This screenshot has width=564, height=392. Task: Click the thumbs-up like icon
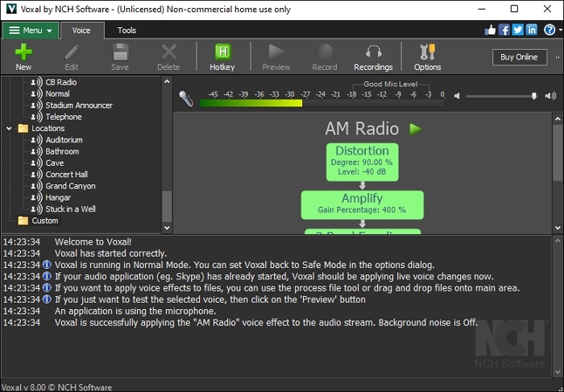[491, 30]
